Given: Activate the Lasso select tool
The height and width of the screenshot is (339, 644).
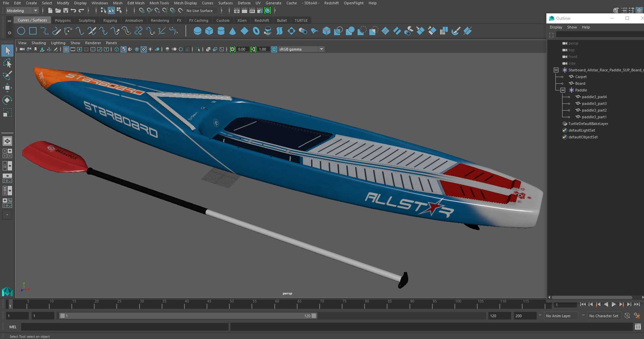Looking at the screenshot, I should coord(7,63).
